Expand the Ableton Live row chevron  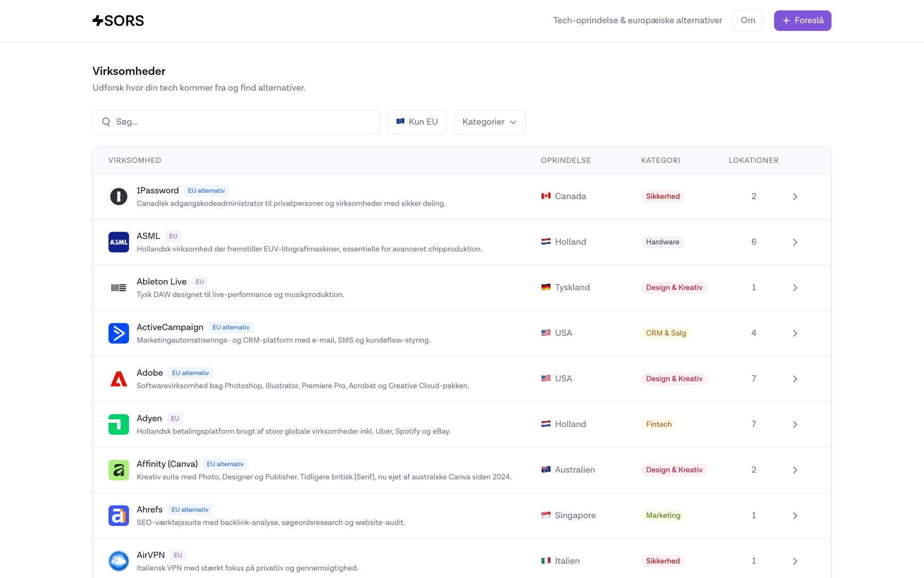(795, 288)
